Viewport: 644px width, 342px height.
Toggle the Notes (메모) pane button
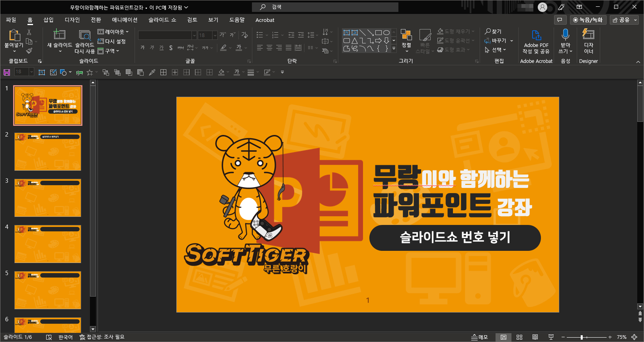480,337
